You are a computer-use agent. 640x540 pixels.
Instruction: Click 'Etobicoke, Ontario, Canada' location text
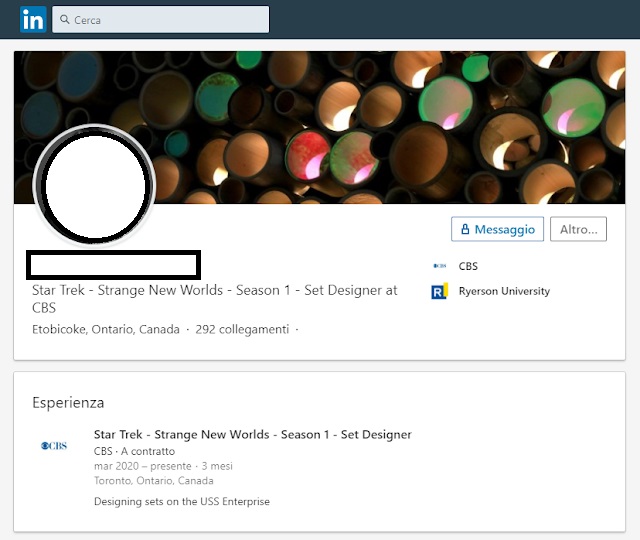106,329
